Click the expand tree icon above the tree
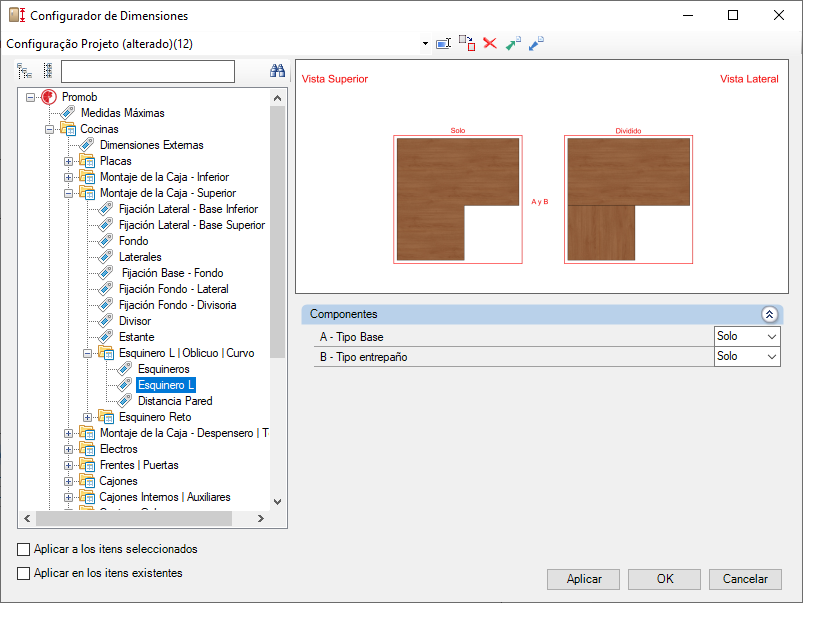817x618 pixels. (24, 71)
